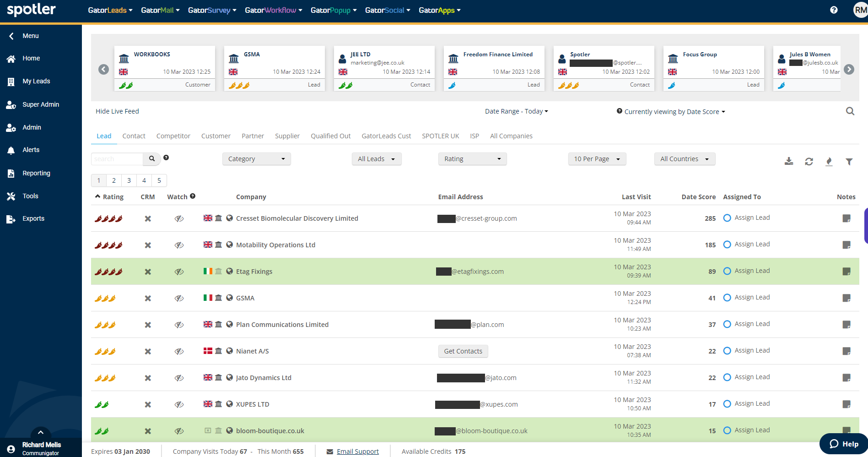Go to page 3 of results

[129, 180]
